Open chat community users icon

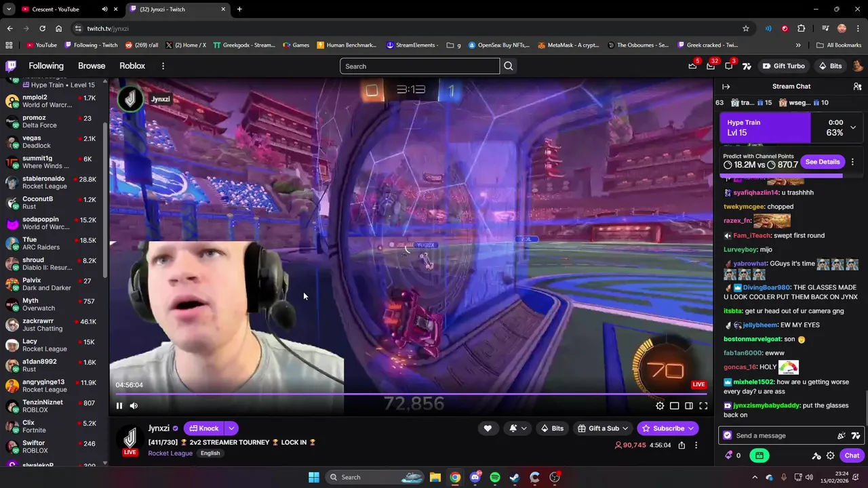click(x=857, y=86)
